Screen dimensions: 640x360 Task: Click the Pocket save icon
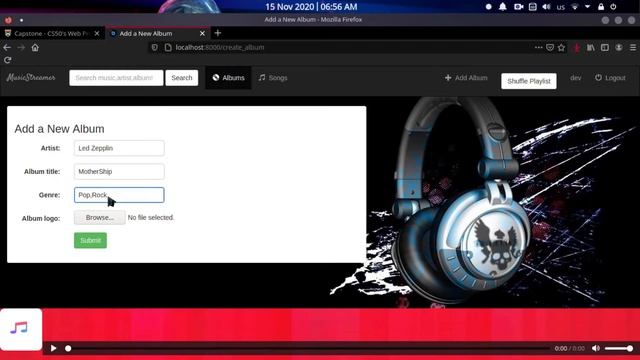(550, 47)
